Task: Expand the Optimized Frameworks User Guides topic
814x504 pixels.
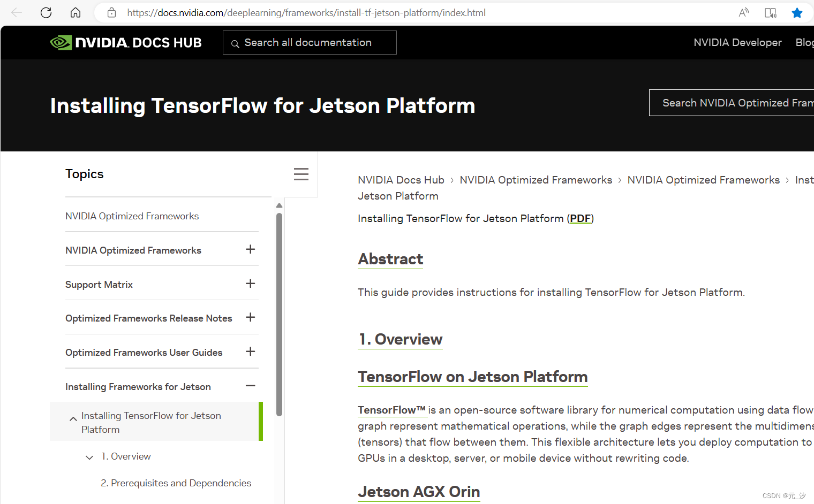Action: [250, 352]
